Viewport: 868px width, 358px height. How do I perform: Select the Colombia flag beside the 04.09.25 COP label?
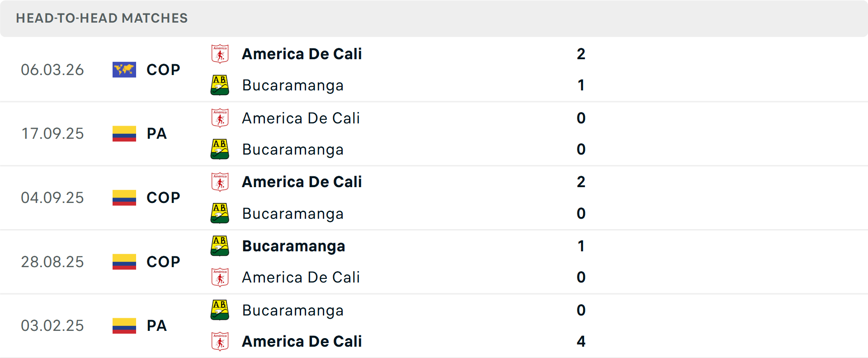[124, 198]
